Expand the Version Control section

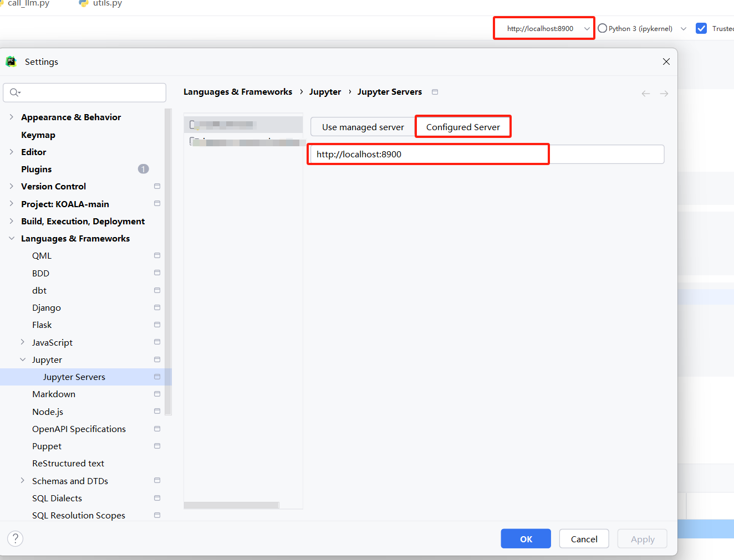[11, 186]
